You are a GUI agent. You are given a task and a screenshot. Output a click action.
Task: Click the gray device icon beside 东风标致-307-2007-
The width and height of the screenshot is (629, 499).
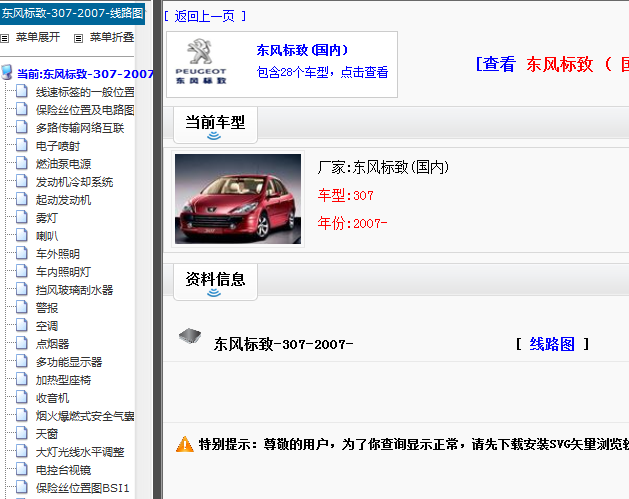tap(190, 337)
